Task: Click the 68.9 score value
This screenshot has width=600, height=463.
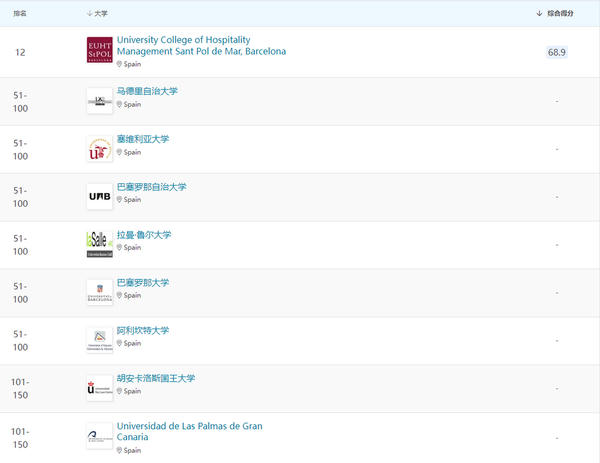Action: click(557, 52)
